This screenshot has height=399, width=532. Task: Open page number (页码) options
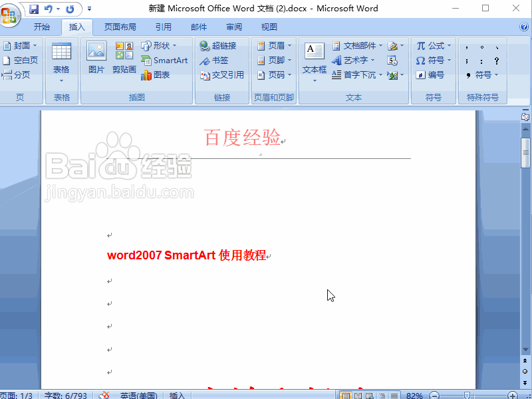pyautogui.click(x=274, y=74)
